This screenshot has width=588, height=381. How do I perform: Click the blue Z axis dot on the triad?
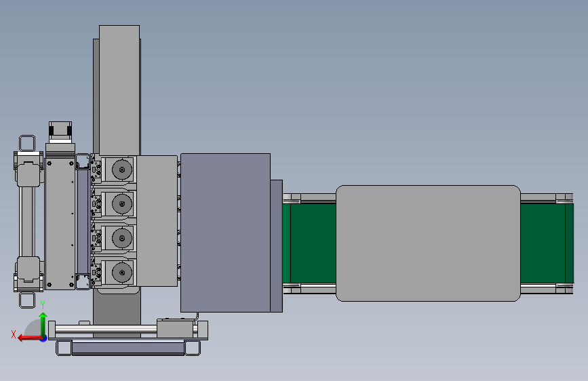point(44,339)
